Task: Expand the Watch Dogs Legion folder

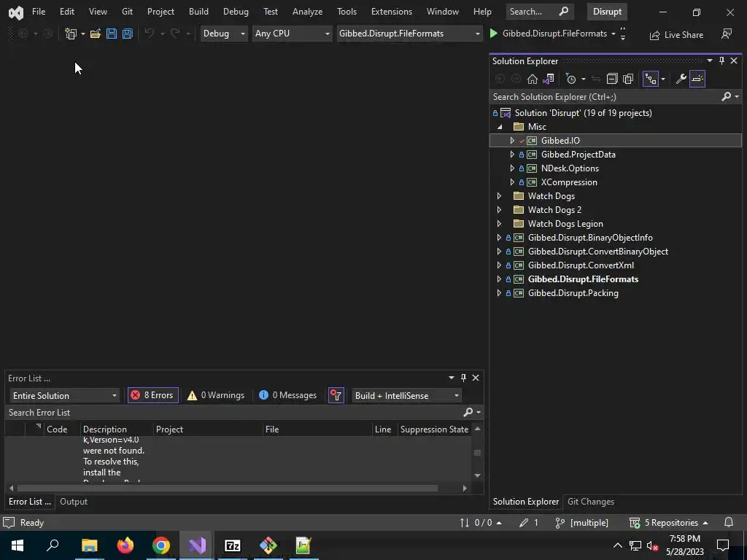Action: (500, 224)
